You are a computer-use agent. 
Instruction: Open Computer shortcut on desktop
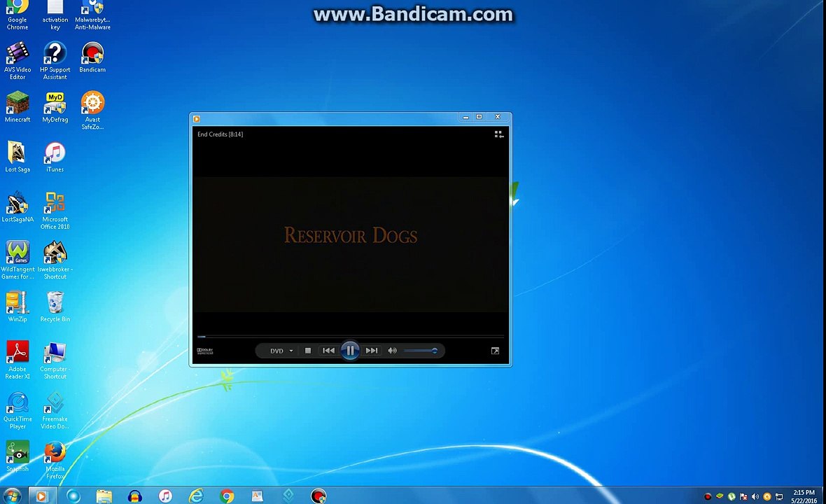tap(55, 360)
